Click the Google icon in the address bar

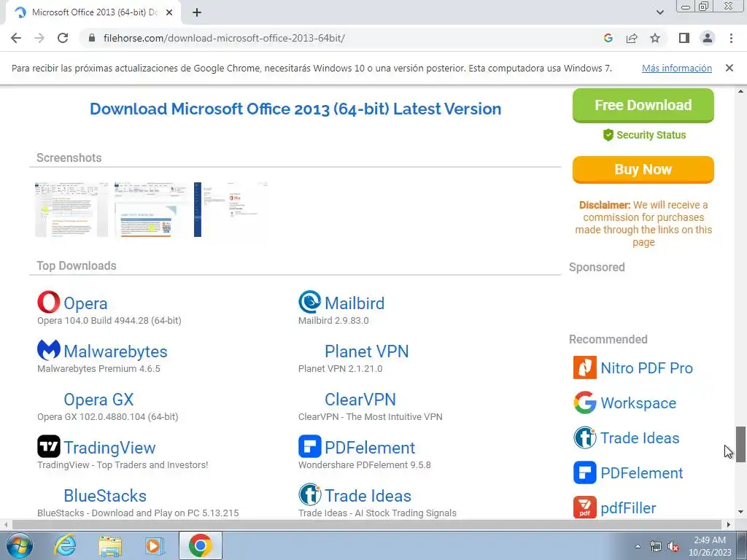coord(608,38)
